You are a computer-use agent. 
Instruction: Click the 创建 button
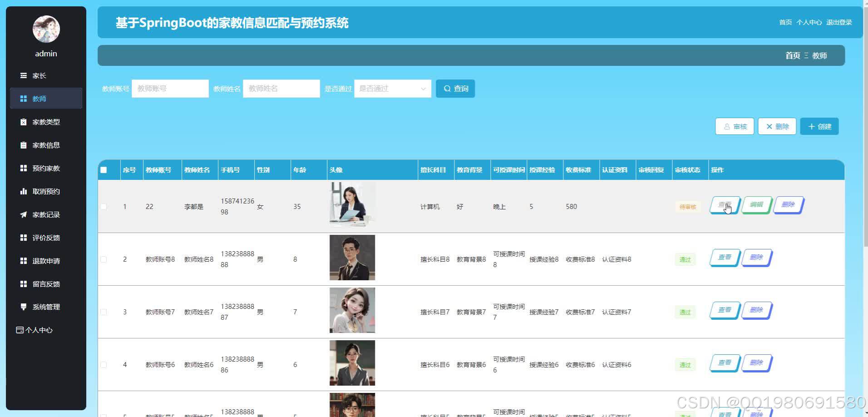(x=819, y=126)
